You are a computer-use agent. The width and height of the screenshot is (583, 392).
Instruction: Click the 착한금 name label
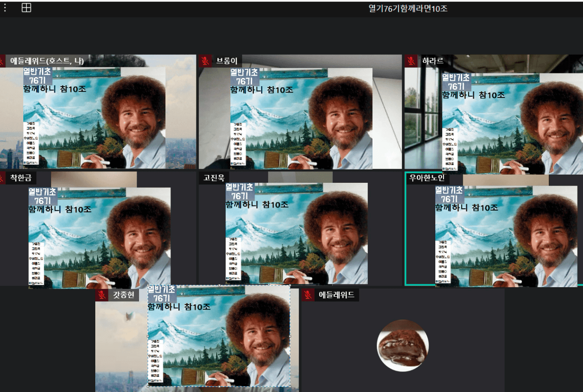pyautogui.click(x=21, y=178)
